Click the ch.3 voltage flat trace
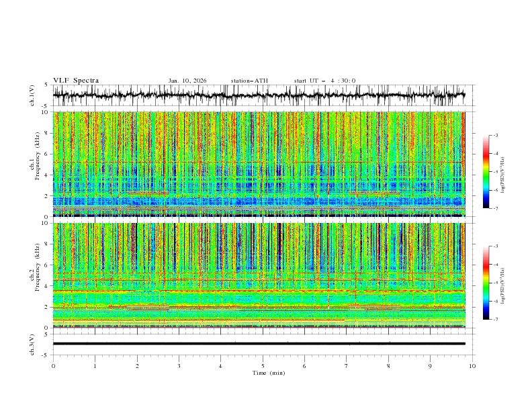The height and width of the screenshot is (411, 532). coord(259,344)
